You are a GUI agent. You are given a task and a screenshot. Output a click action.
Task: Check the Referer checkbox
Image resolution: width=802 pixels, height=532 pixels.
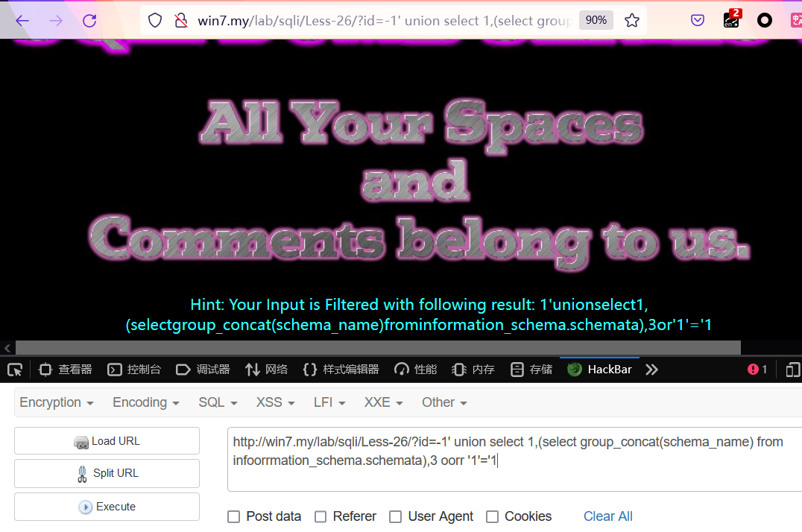click(x=321, y=516)
